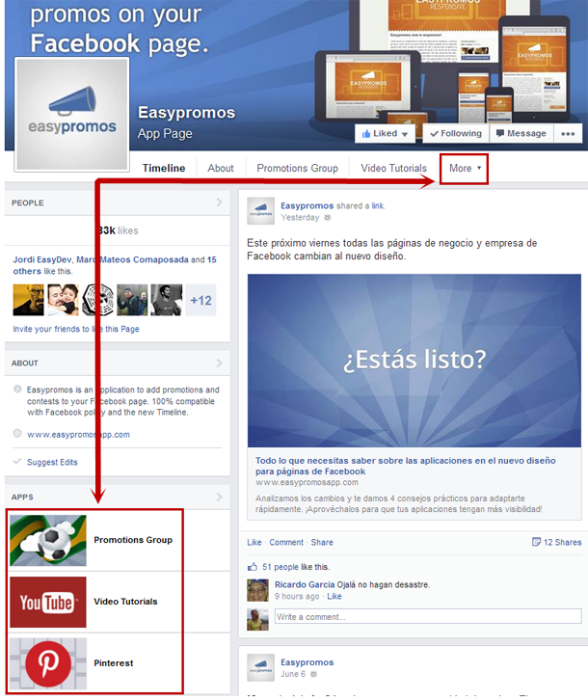Click the '9 hours ago' comment timestamp
Viewport: 588px width, 700px height.
[x=297, y=597]
